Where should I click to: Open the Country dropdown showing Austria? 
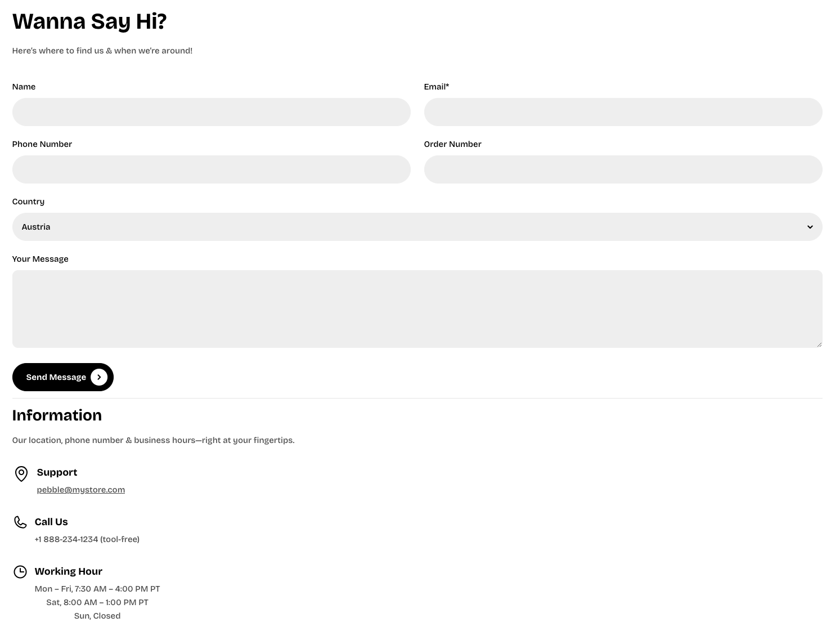[417, 227]
